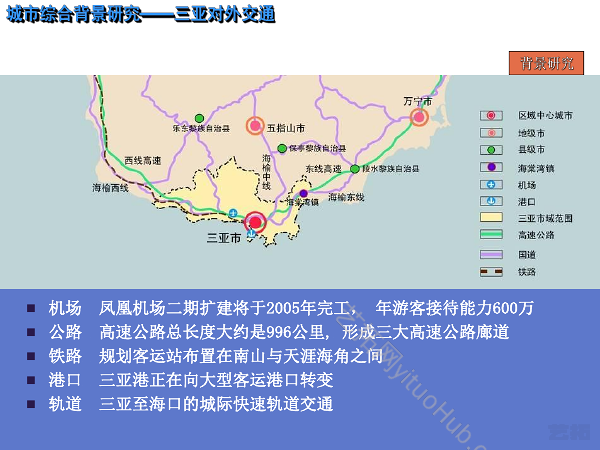Click text 三亚至海口的城际快速轨道交通
Screen dimensions: 600x450
pos(216,404)
